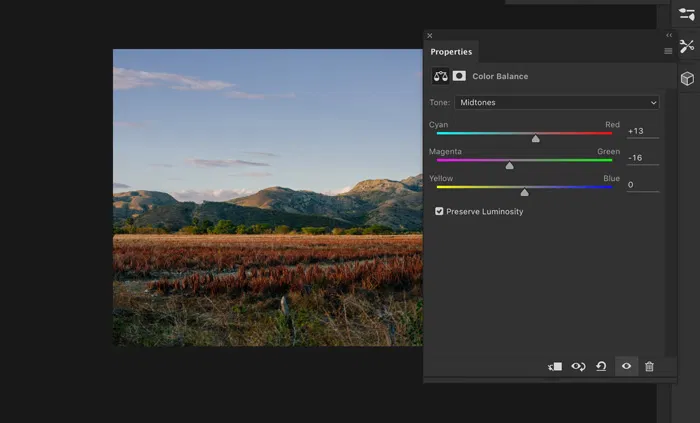Toggle the Preserve Luminosity checkbox
The width and height of the screenshot is (700, 423).
(x=440, y=211)
